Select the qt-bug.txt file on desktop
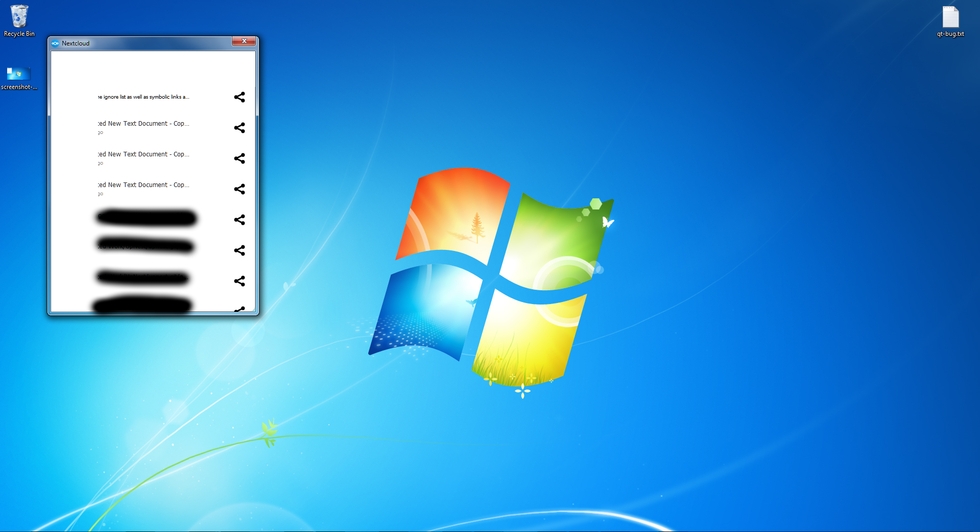This screenshot has width=980, height=532. (x=950, y=21)
